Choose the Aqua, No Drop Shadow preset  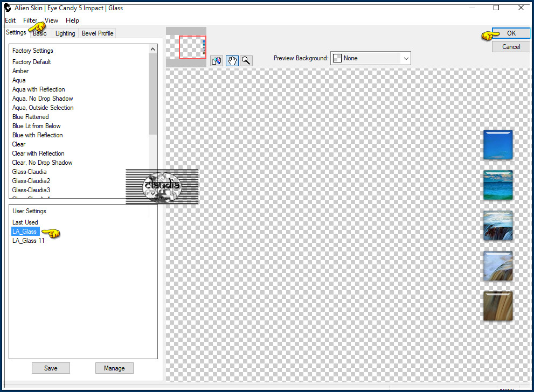[43, 99]
